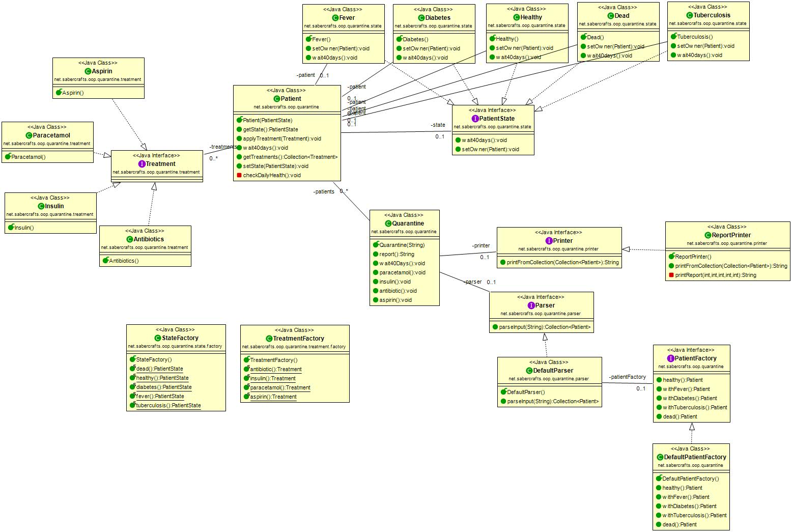Click the class icon beside DefaultPatientFactory title
This screenshot has width=792, height=532.
[x=660, y=458]
